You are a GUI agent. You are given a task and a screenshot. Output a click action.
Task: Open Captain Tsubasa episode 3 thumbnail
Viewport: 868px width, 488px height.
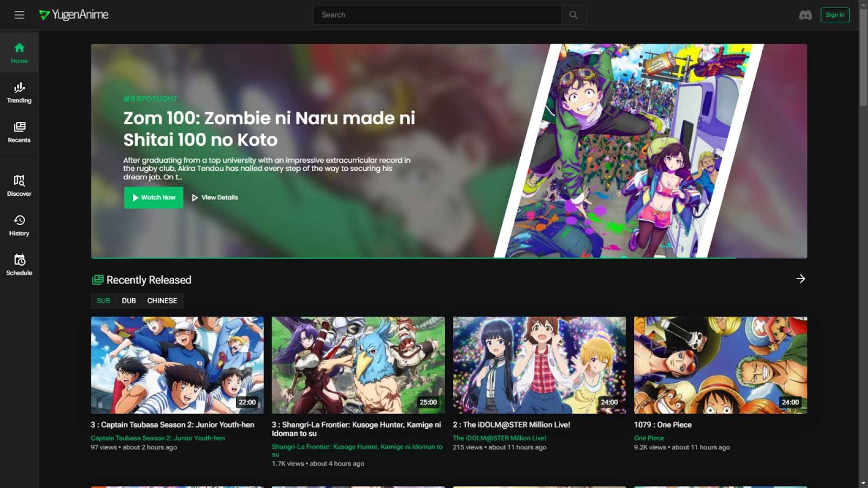(177, 365)
